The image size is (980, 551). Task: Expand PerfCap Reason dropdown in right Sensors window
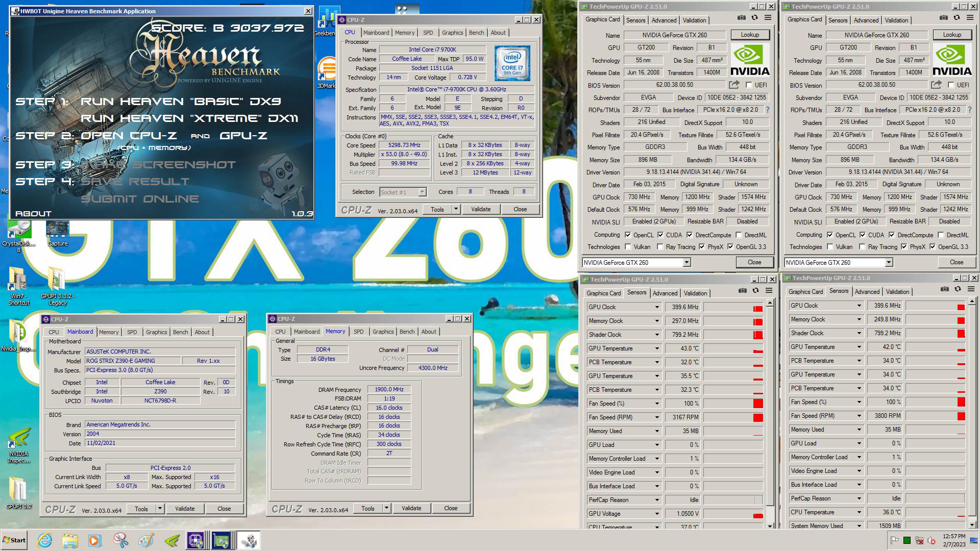tap(859, 498)
